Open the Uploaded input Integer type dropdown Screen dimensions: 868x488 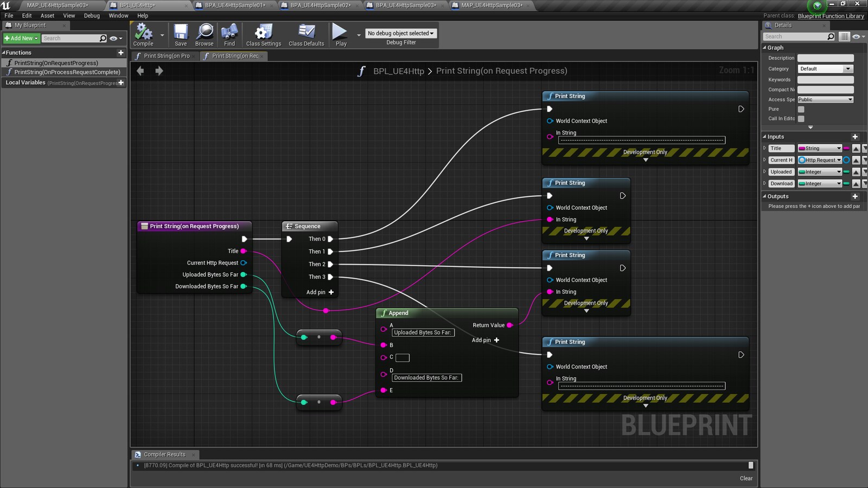click(x=819, y=172)
